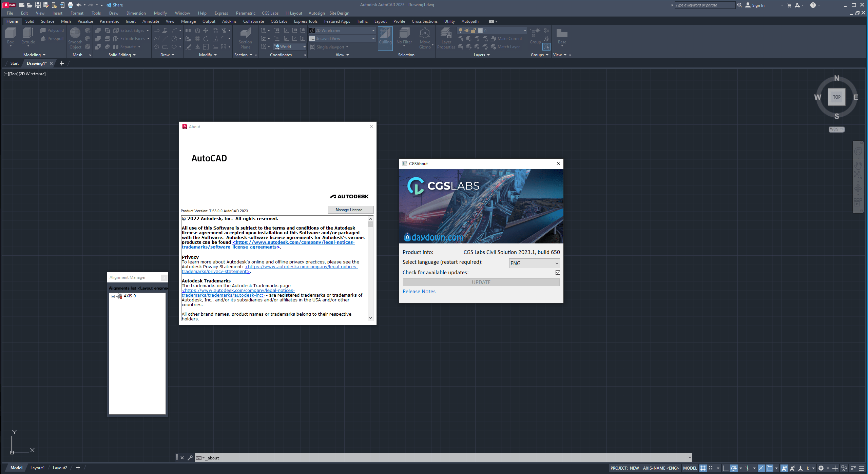Click the ViewCube TOP face

coord(836,97)
